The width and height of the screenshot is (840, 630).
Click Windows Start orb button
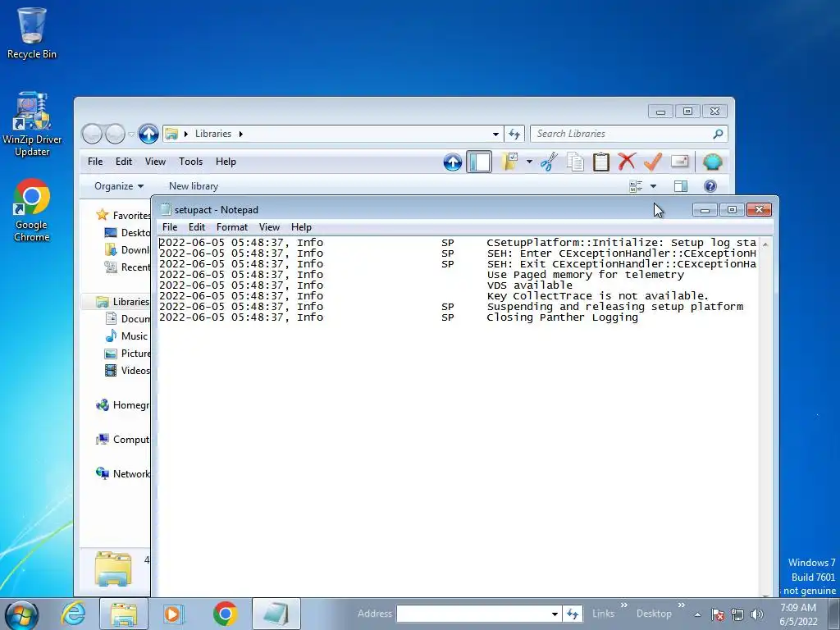(21, 615)
